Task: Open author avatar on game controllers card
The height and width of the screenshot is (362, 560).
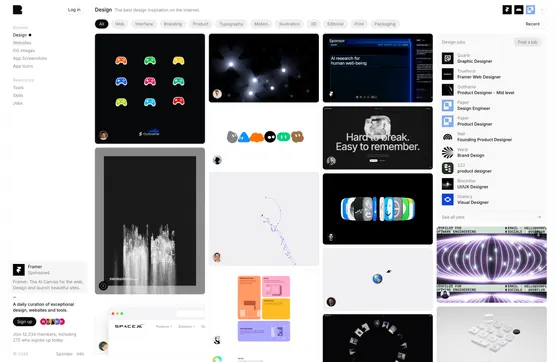Action: 104,135
